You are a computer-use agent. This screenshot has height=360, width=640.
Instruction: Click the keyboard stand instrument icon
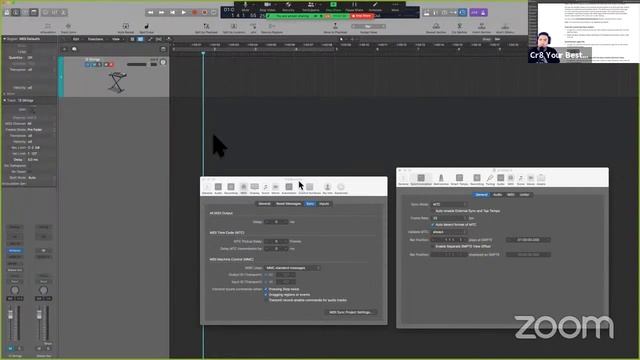click(x=117, y=82)
